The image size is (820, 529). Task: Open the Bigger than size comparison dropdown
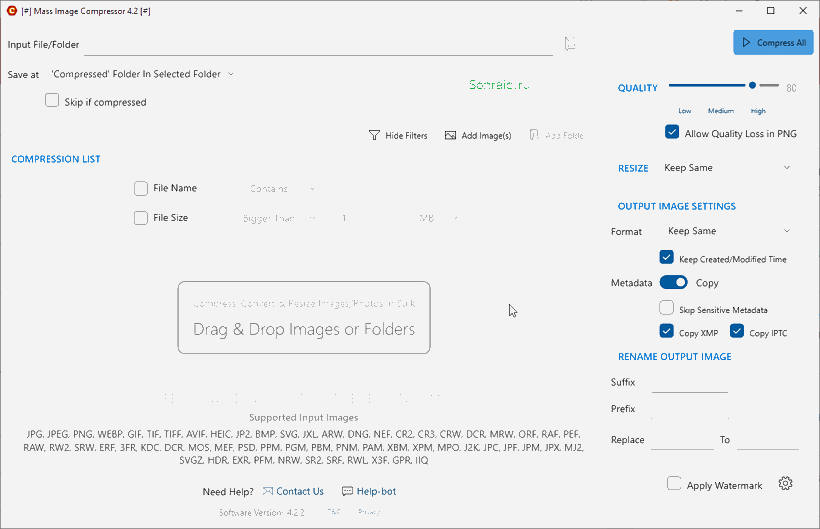click(x=279, y=218)
